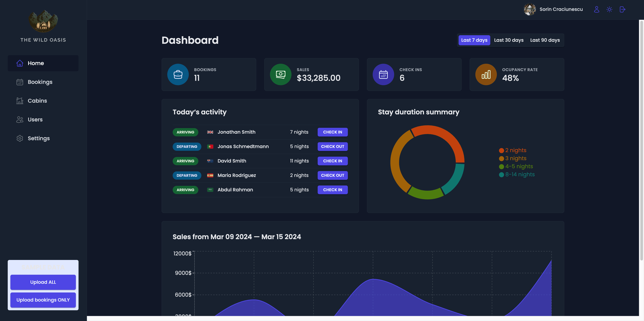The height and width of the screenshot is (321, 644).
Task: Open the account profile icon in header
Action: (x=597, y=9)
